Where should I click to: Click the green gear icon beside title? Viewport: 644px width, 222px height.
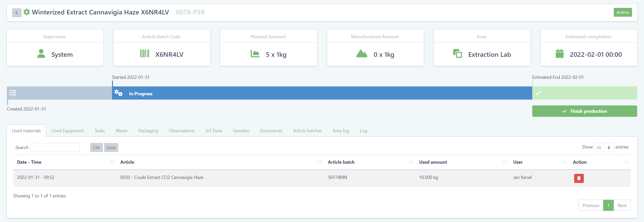(x=27, y=12)
